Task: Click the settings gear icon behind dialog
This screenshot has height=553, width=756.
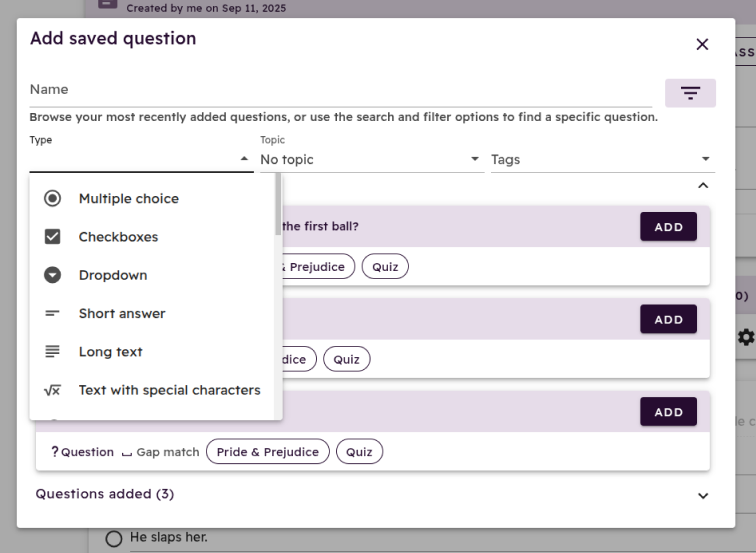Action: 746,337
